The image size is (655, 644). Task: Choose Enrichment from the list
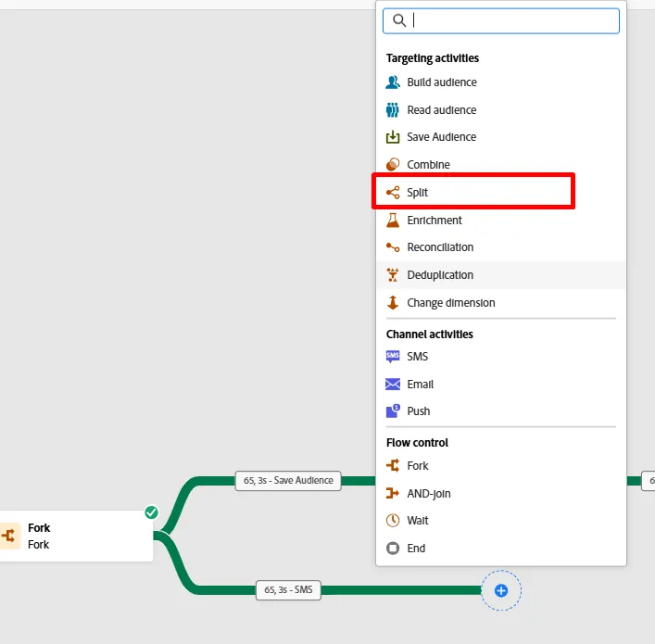click(501, 221)
